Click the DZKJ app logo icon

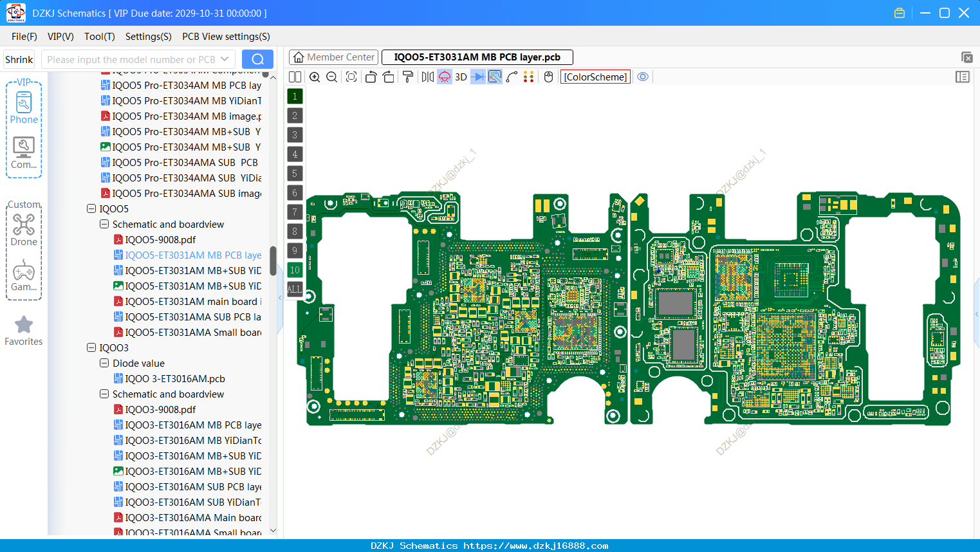[15, 13]
